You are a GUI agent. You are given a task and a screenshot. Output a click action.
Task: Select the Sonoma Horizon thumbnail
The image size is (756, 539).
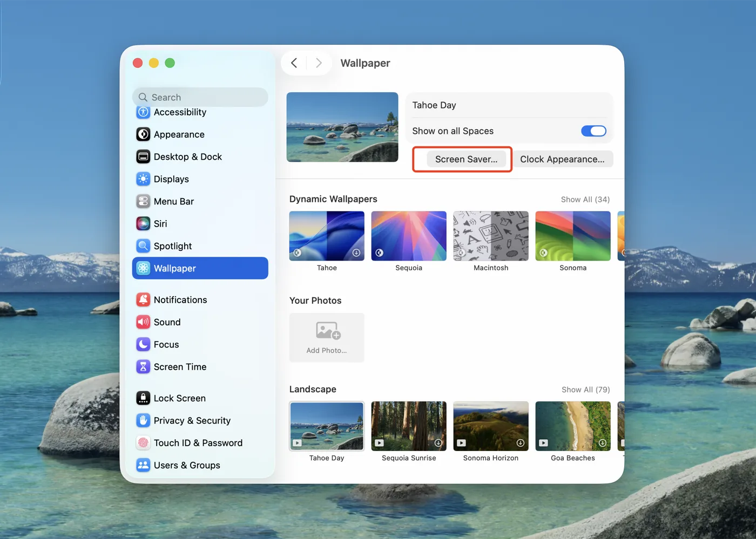click(491, 426)
